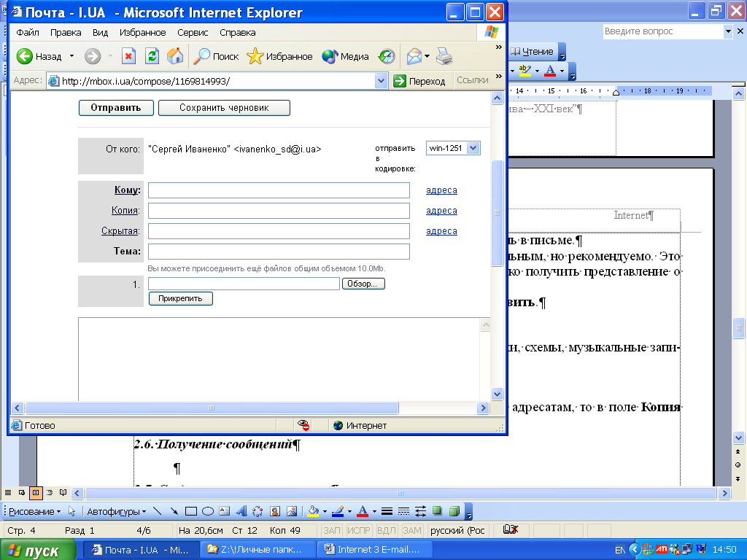Expand the Автофигуры dropdown
The image size is (747, 560).
(116, 511)
